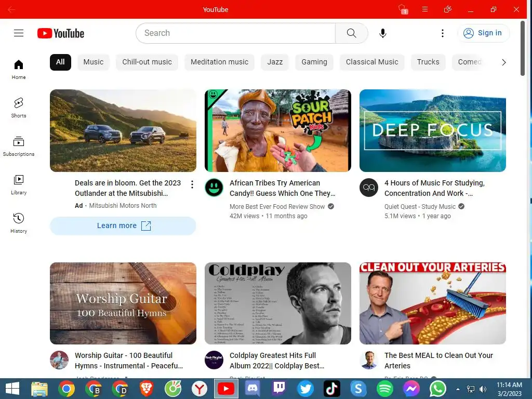Open Mitsubishi ad options menu

coord(192,184)
